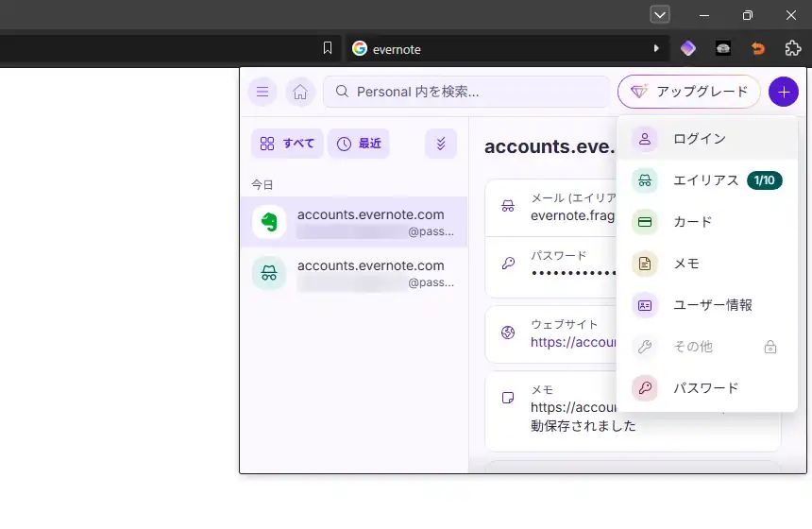Click the home vault icon

[300, 92]
